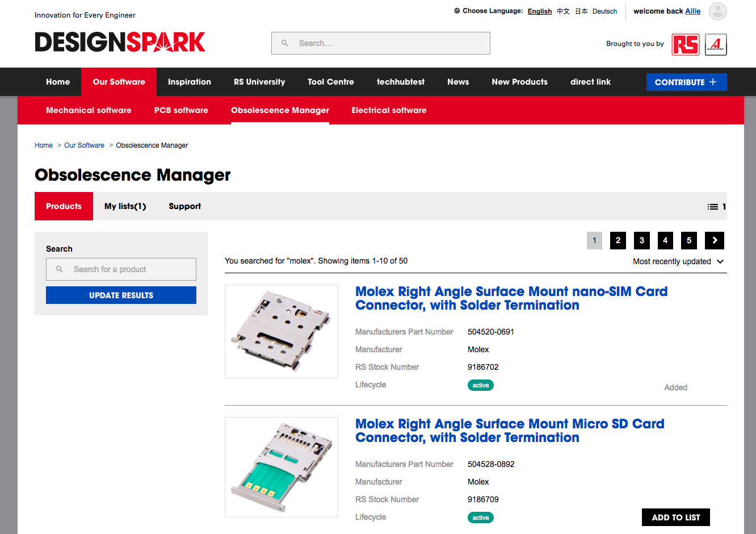
Task: Open Tool Centre in navigation
Action: tap(331, 82)
